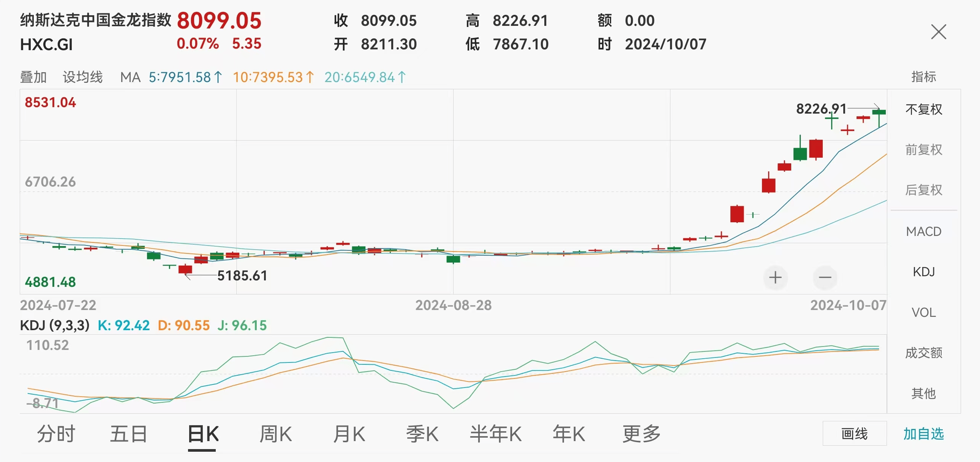Open 设均线 moving average settings
Screen dimensions: 980x462
point(82,77)
